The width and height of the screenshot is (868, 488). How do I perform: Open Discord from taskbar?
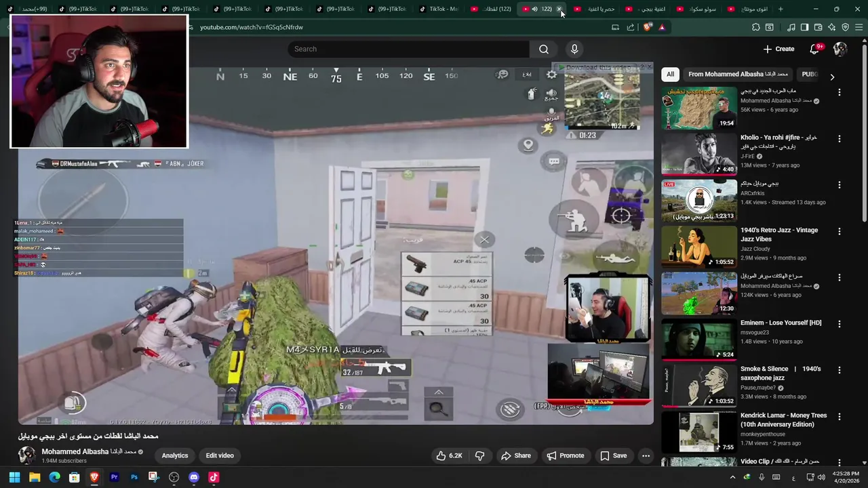pos(194,477)
